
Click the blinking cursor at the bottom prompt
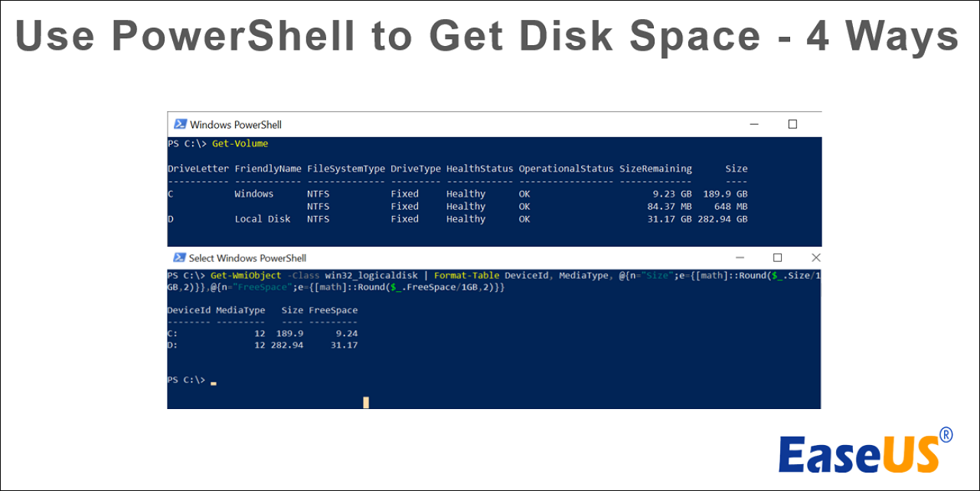(214, 381)
